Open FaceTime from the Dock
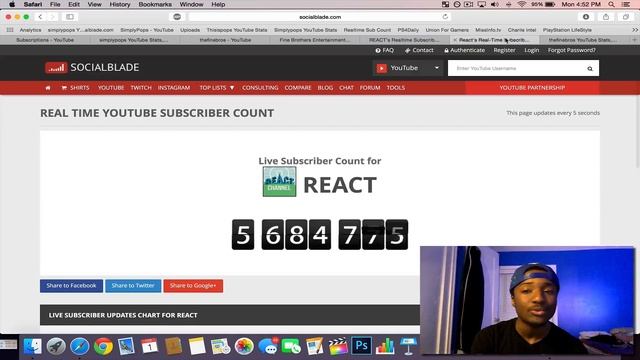640x360 pixels. click(x=291, y=346)
